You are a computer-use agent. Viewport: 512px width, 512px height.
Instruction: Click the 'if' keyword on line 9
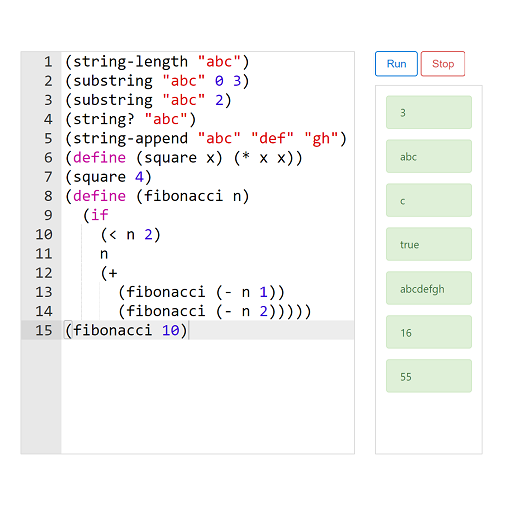pos(99,216)
